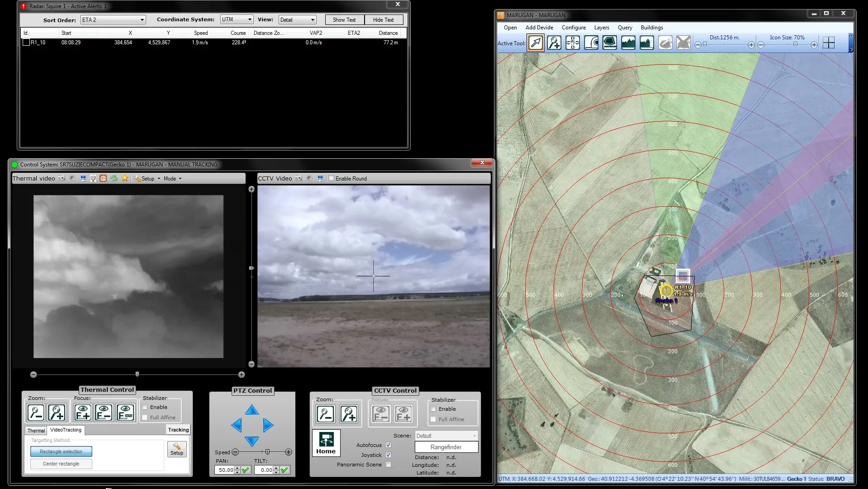Click thermal Focus auto icon

(x=125, y=413)
